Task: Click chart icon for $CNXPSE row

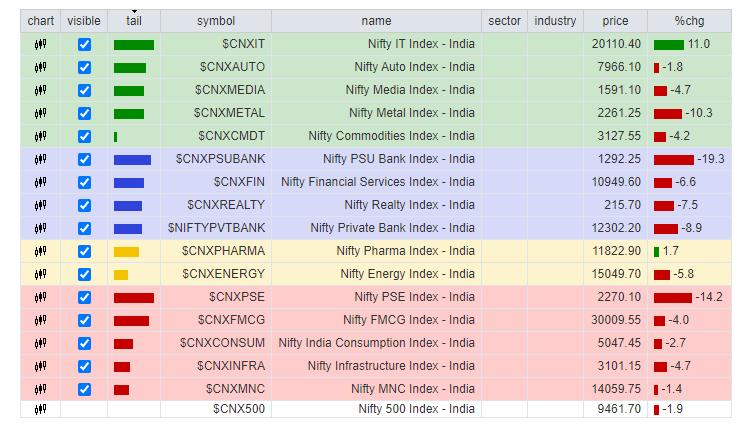Action: pyautogui.click(x=40, y=298)
